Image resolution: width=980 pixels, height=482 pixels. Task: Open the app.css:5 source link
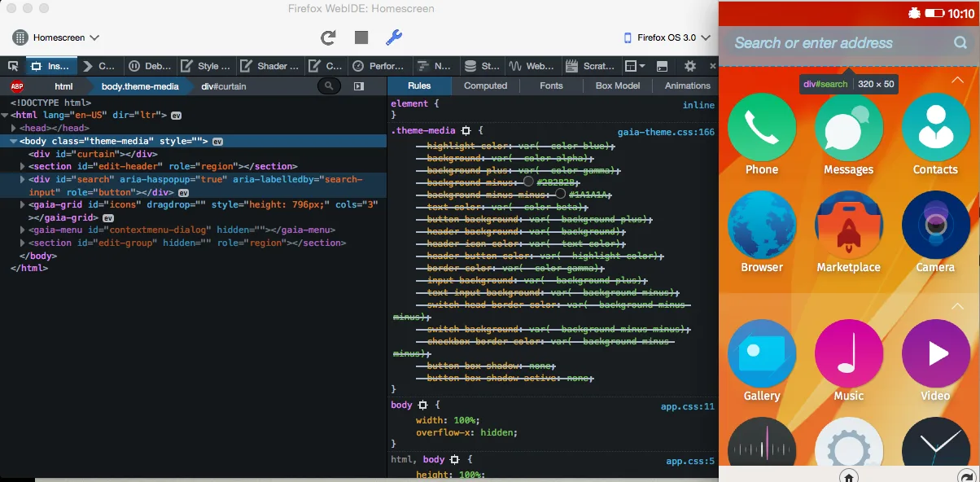pyautogui.click(x=690, y=461)
